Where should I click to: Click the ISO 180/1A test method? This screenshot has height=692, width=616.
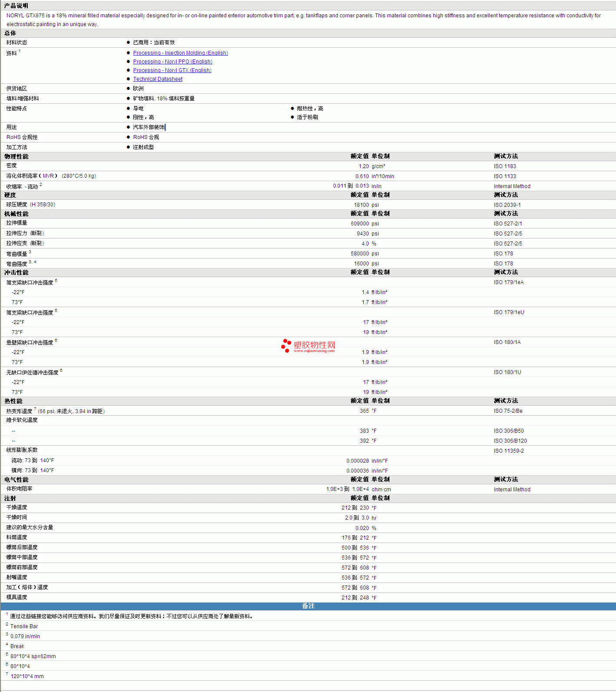[507, 342]
